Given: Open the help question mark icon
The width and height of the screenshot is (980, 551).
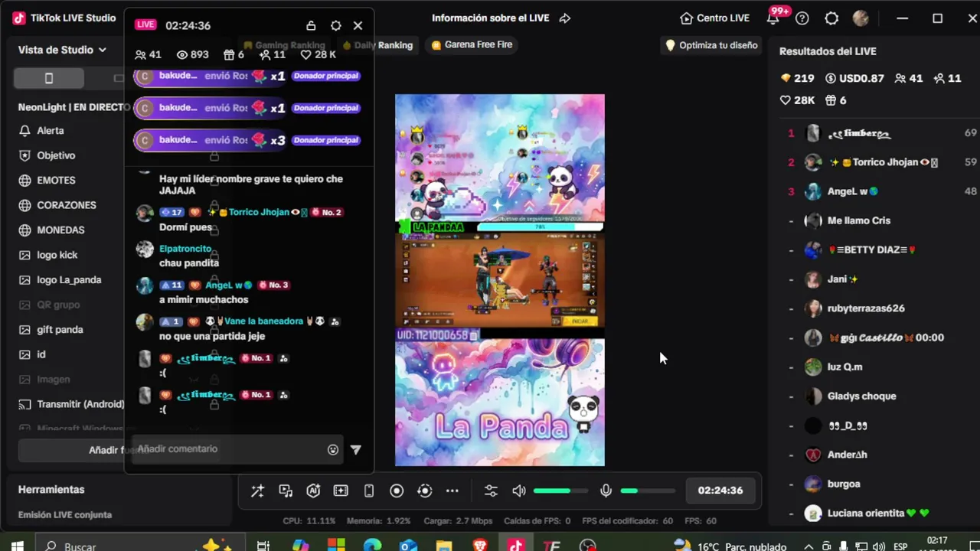Looking at the screenshot, I should 802,18.
